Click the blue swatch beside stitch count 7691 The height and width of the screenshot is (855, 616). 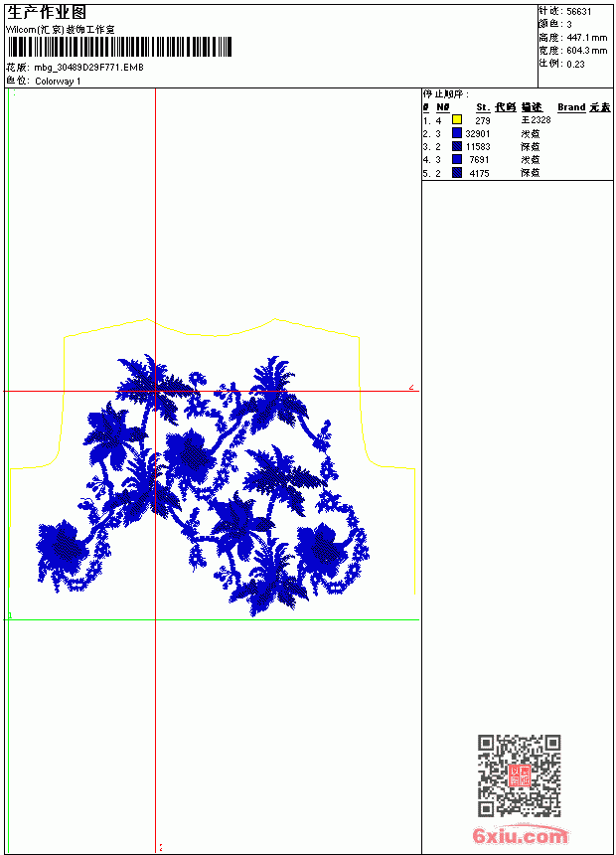tap(457, 159)
